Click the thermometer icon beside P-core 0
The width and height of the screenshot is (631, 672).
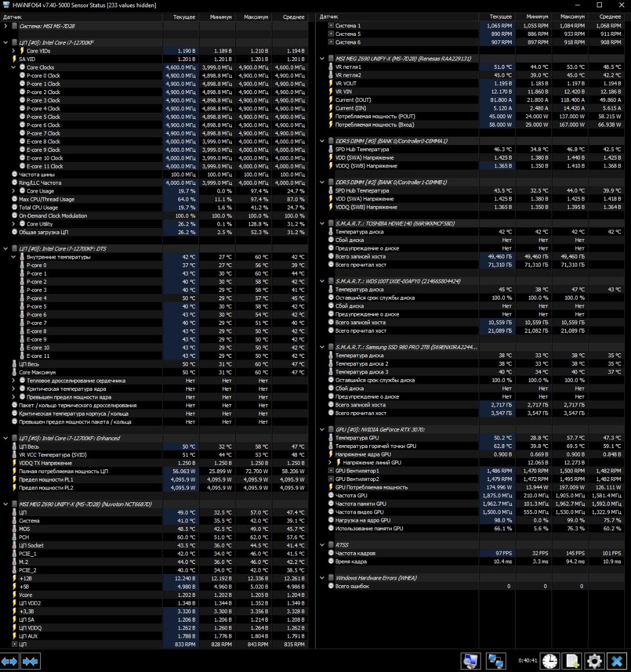[22, 265]
